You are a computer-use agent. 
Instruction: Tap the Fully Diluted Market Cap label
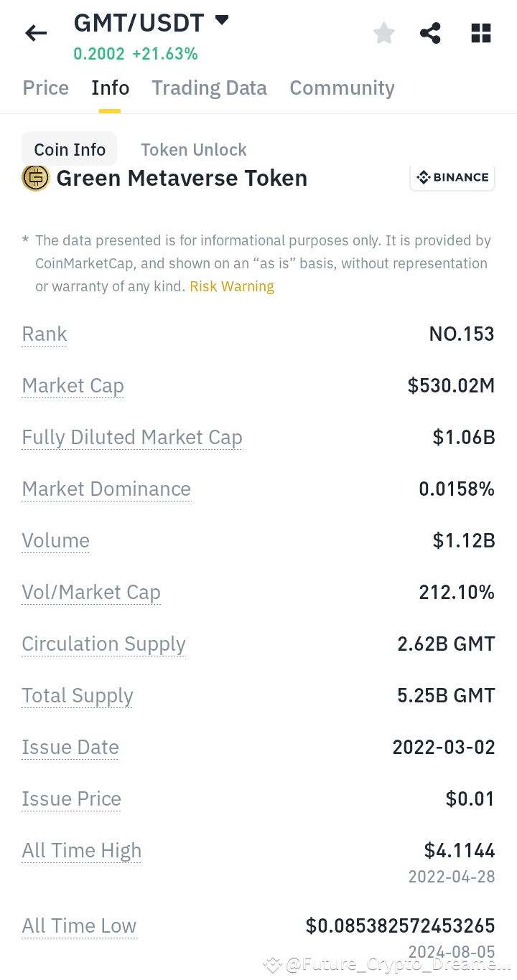click(132, 438)
